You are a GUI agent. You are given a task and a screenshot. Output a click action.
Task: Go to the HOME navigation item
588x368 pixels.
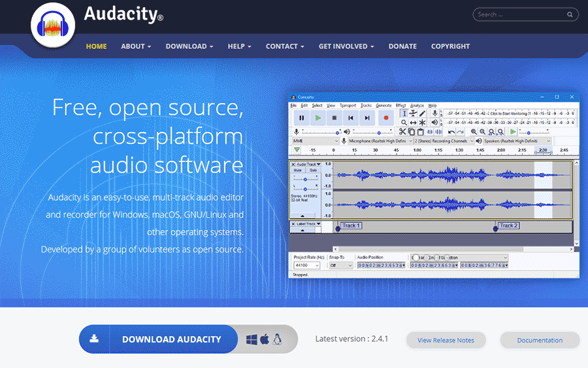(97, 46)
